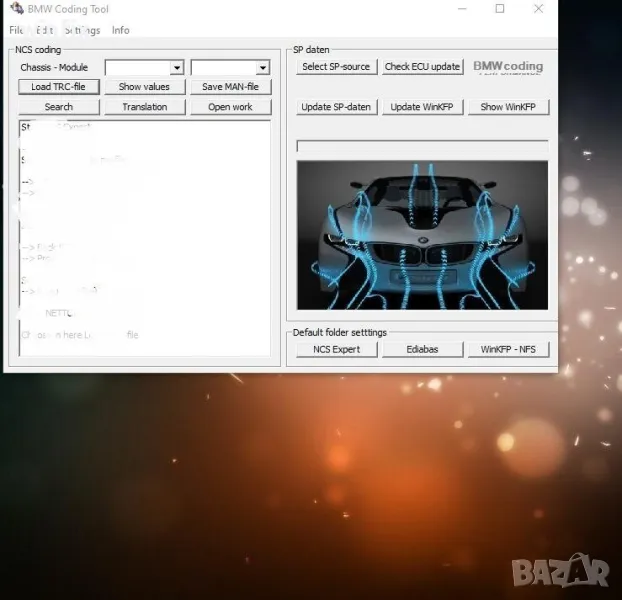The image size is (622, 600).
Task: Click Ediabas folder button
Action: point(422,349)
